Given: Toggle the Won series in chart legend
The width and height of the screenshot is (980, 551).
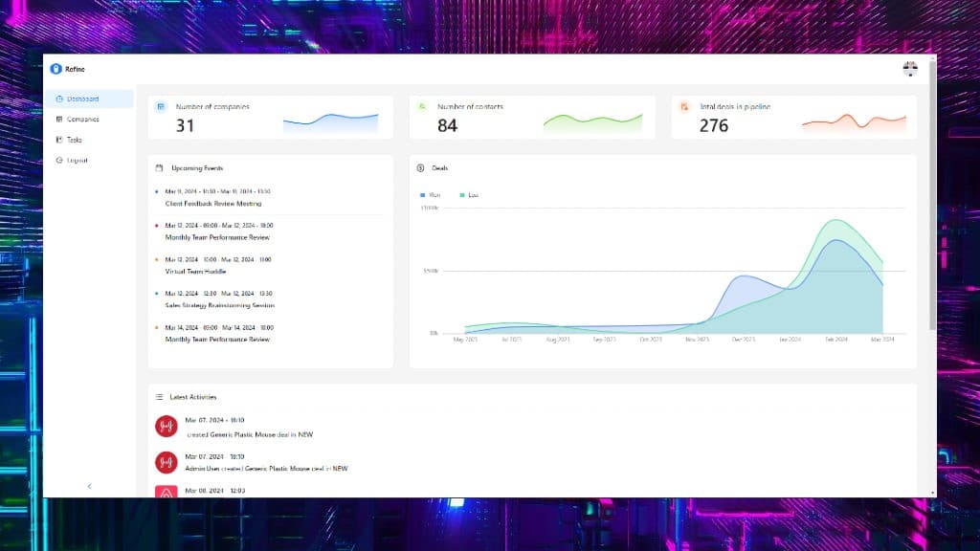Looking at the screenshot, I should [x=431, y=195].
